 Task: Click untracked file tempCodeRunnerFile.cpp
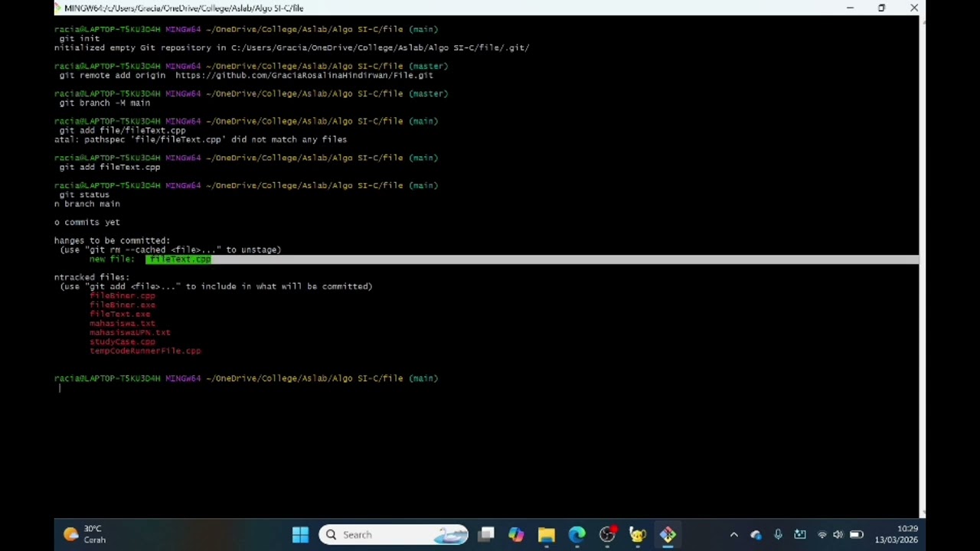tap(145, 350)
